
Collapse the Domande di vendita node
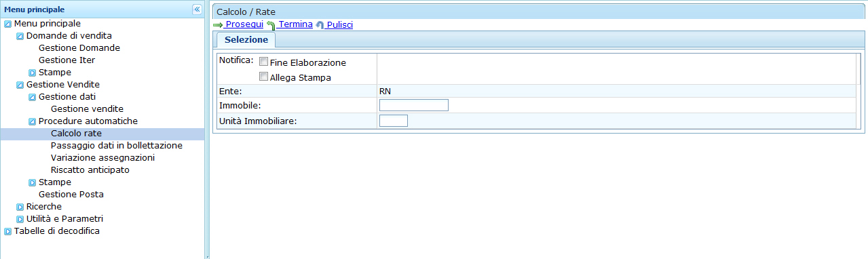click(x=20, y=36)
